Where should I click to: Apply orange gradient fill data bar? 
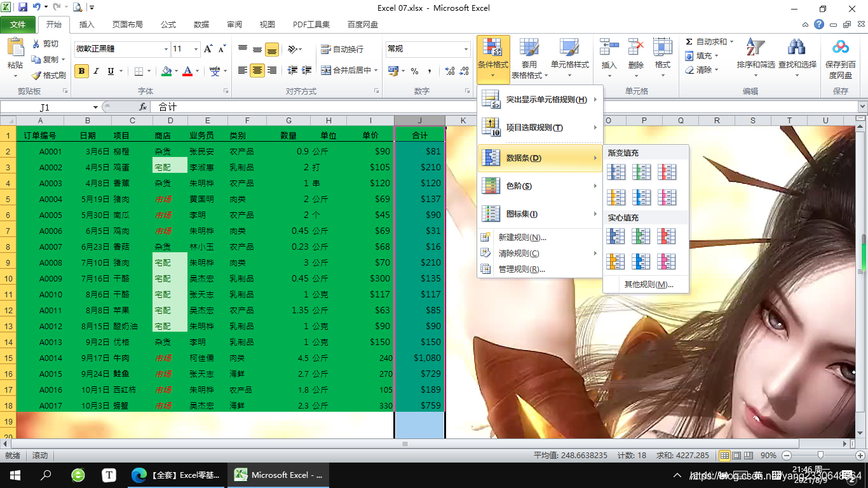(616, 197)
